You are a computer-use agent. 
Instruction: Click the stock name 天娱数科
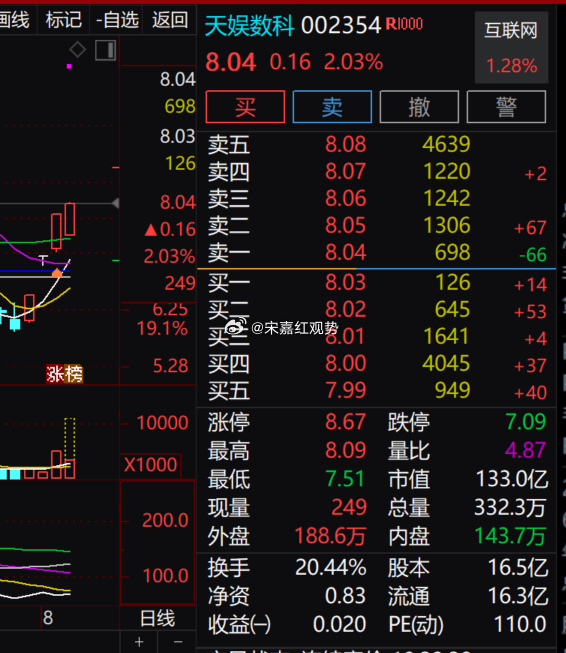249,26
